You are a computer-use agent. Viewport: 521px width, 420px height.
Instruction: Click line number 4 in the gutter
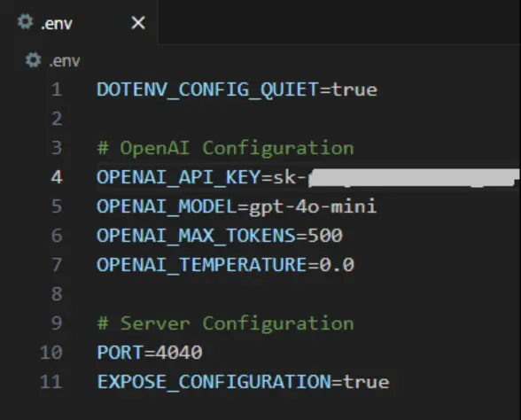pos(57,177)
